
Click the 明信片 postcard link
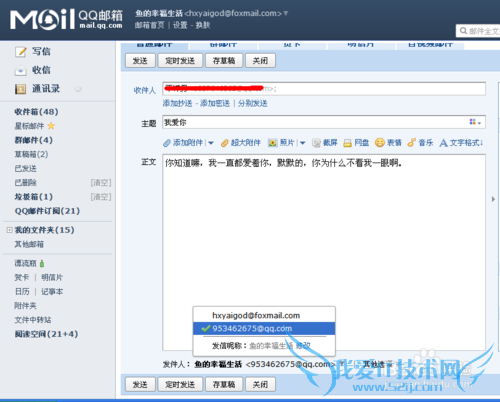(52, 277)
